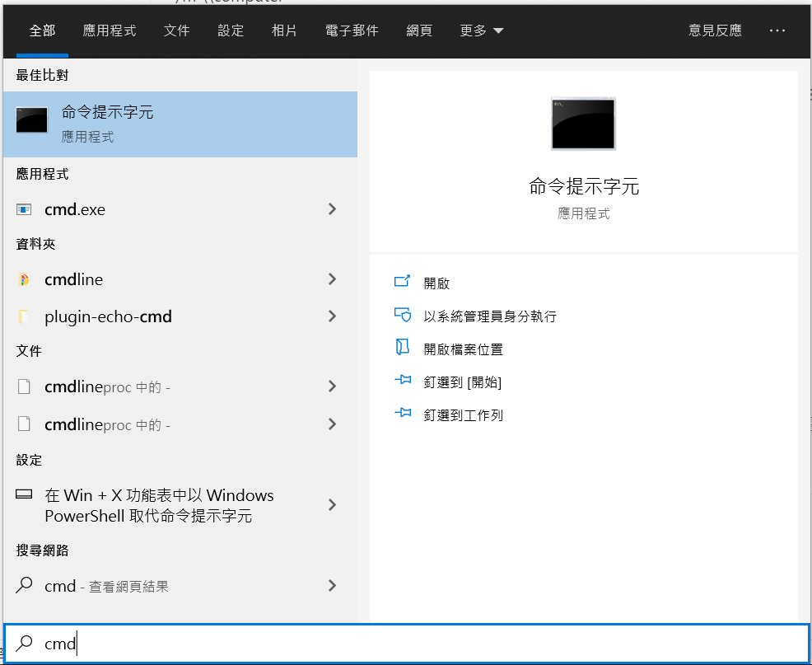The image size is (812, 665).
Task: Open the cmdline folder result
Action: tap(180, 279)
